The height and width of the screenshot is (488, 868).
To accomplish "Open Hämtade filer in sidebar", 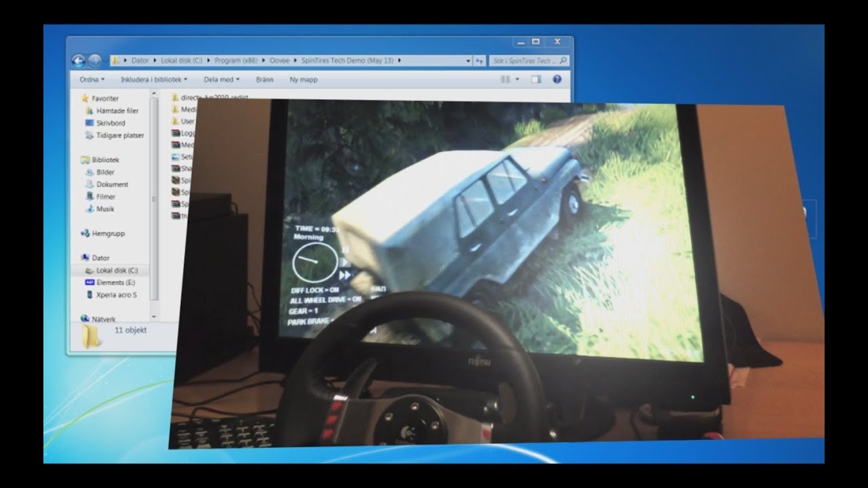I will tap(117, 110).
